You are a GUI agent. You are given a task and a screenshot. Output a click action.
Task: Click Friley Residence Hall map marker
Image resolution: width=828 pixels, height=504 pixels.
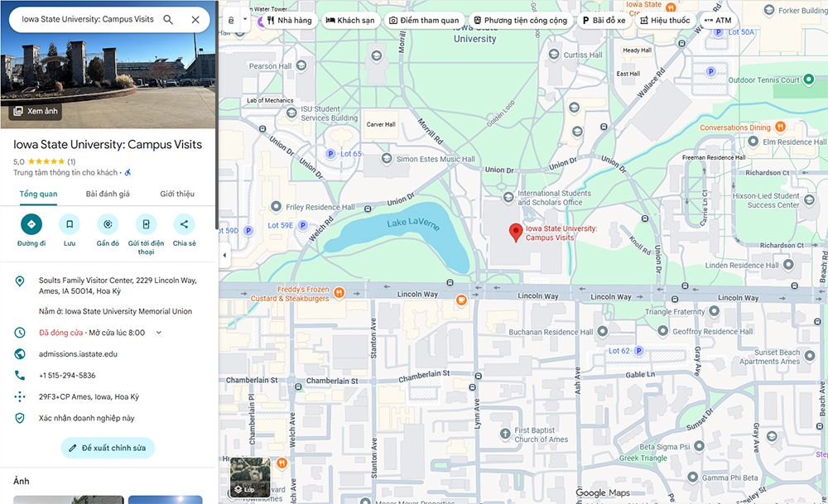coord(276,206)
